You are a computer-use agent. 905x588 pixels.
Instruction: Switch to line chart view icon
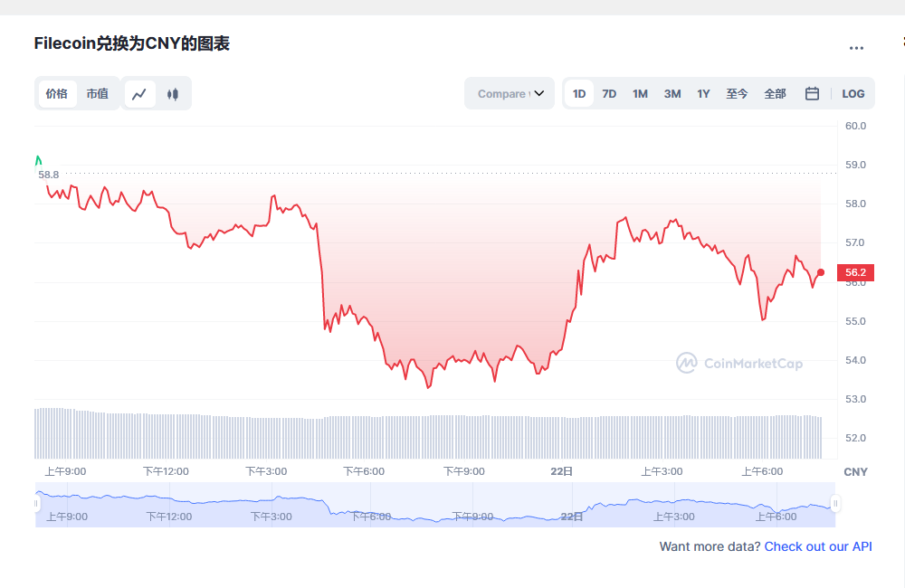coord(139,93)
